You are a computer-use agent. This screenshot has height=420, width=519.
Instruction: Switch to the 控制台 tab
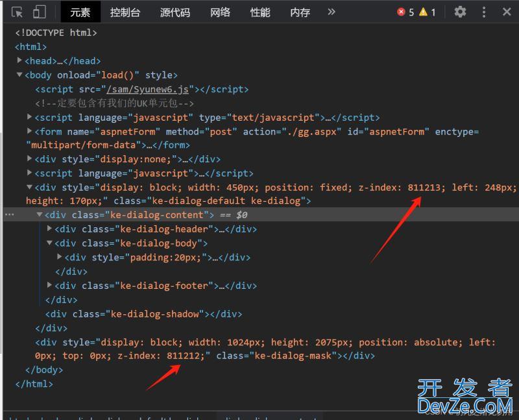point(125,12)
